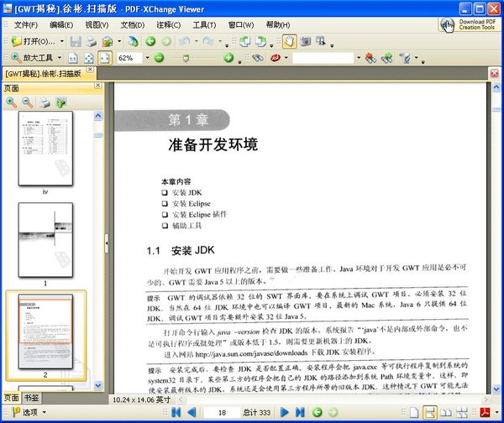504x423 pixels.
Task: Click Download PDF Creation Tools button
Action: coord(470,24)
